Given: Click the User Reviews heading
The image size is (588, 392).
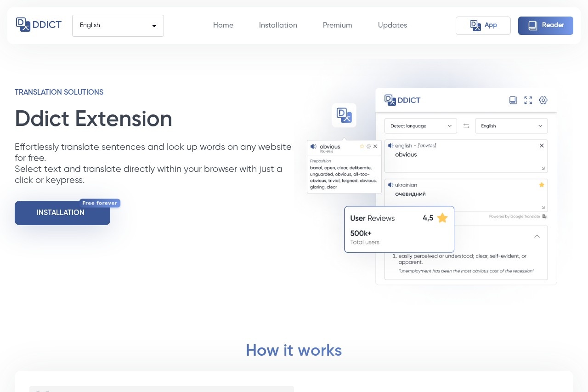Looking at the screenshot, I should [373, 218].
